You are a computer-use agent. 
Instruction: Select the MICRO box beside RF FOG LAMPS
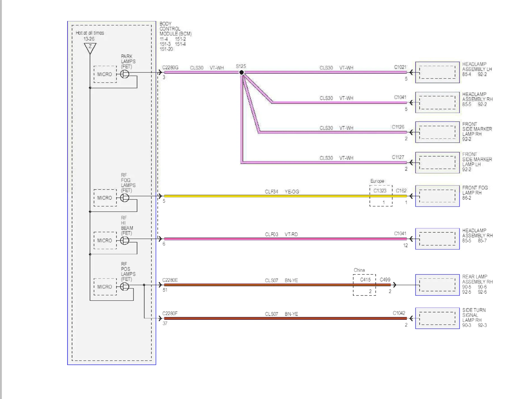[105, 198]
